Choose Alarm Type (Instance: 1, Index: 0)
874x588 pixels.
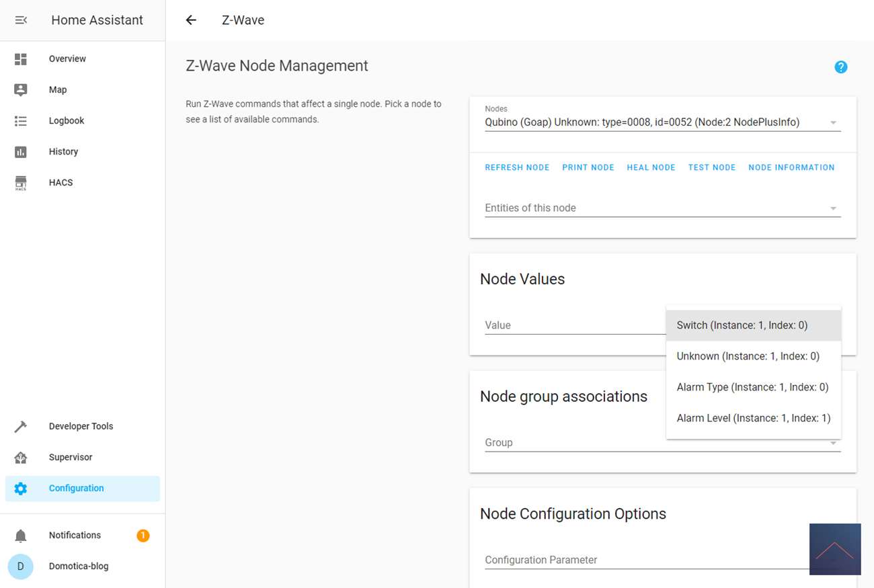pyautogui.click(x=753, y=387)
